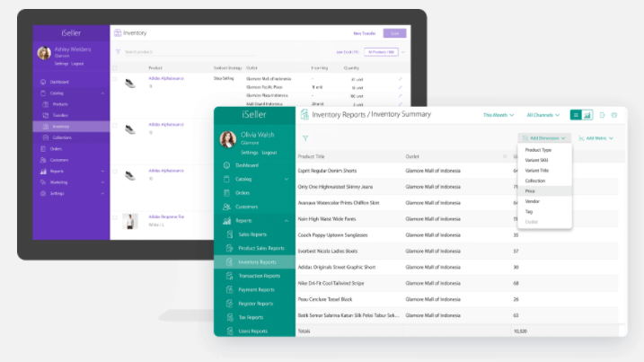Click Register Reports document icon

click(x=230, y=304)
